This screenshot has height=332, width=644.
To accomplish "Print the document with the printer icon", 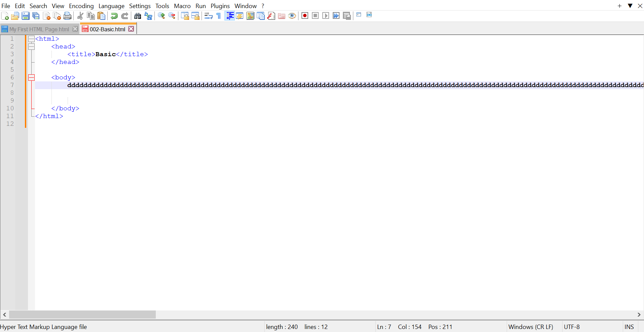I will [x=67, y=15].
